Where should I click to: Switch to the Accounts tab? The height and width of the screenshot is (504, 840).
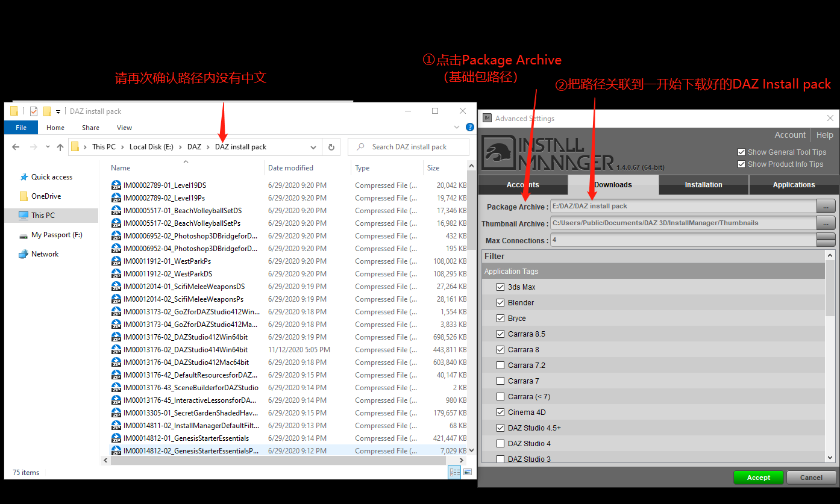pos(523,185)
